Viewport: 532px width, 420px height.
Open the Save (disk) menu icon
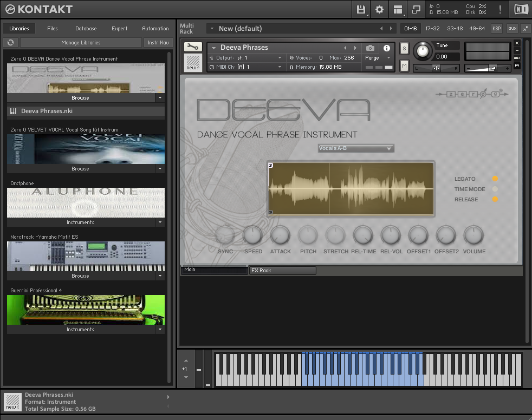point(361,9)
